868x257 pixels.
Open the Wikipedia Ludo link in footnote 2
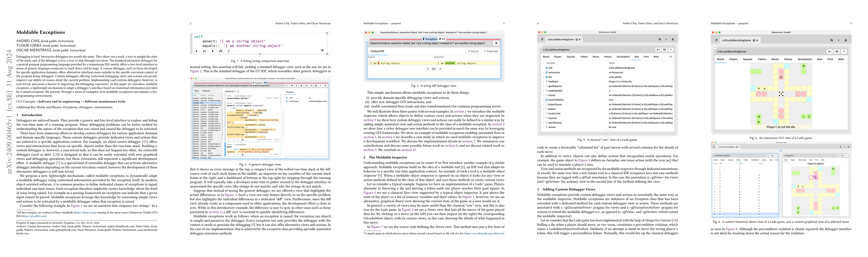tap(484, 233)
